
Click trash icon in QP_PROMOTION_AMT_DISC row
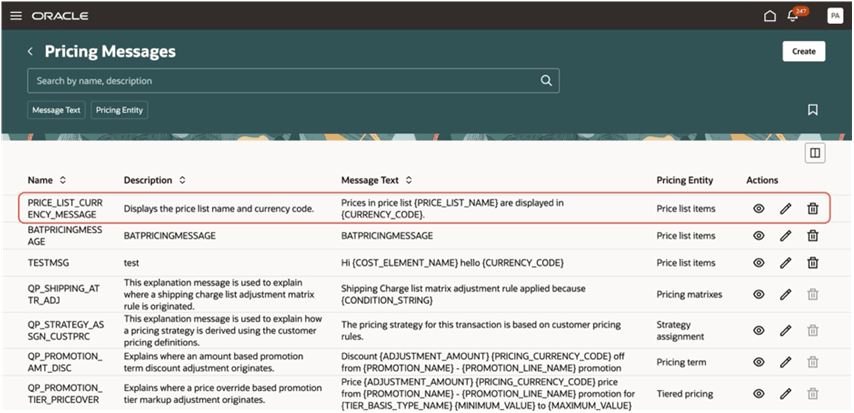813,362
